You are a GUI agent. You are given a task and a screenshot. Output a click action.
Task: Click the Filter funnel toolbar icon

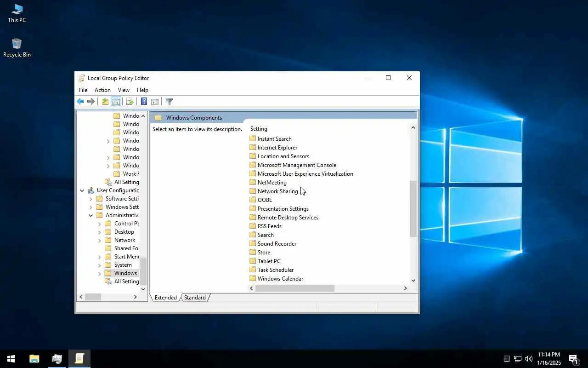pos(169,102)
